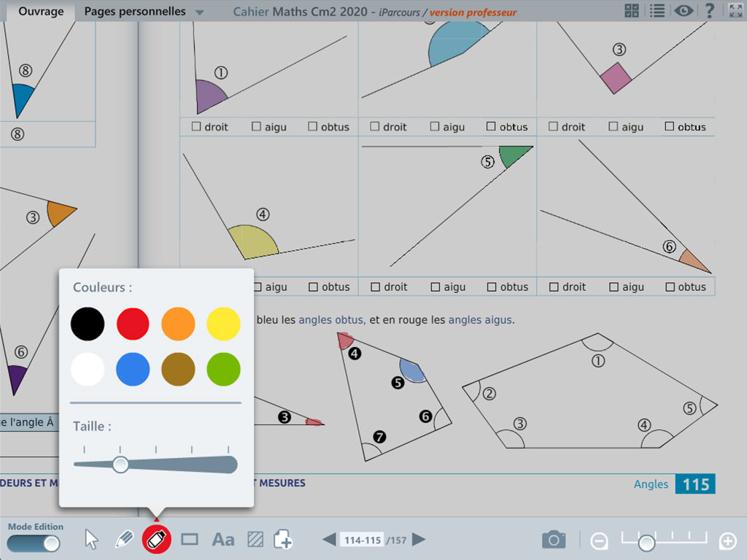747x560 pixels.
Task: Select the arrow pointer tool
Action: [x=91, y=540]
